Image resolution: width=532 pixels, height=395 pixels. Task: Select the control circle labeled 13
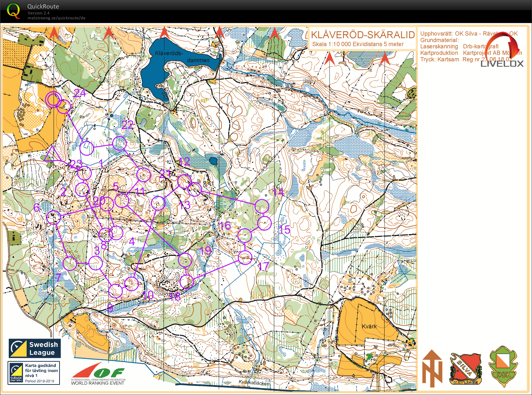[195, 189]
